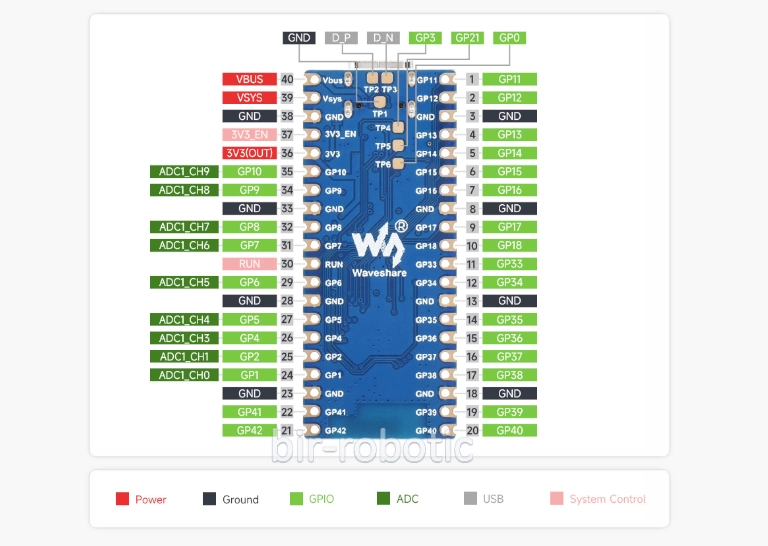Image resolution: width=768 pixels, height=546 pixels.
Task: Click the dark green ADC legend swatch
Action: tap(384, 499)
